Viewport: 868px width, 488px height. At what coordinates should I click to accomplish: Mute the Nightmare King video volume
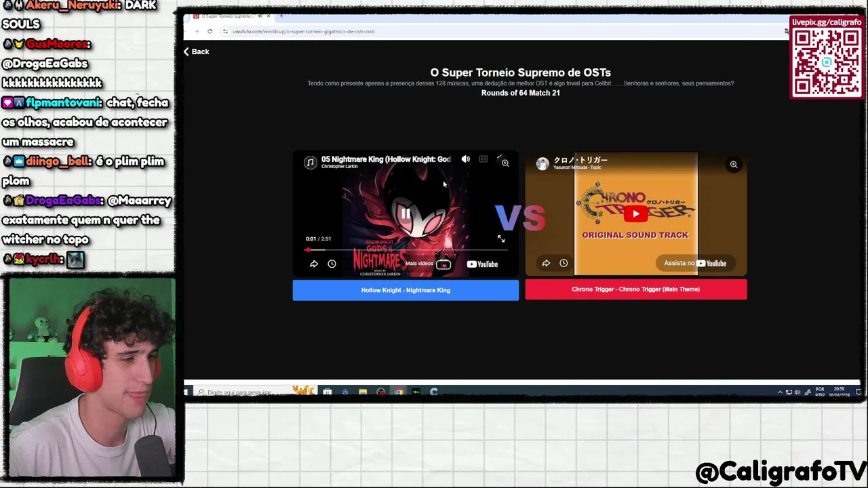465,159
